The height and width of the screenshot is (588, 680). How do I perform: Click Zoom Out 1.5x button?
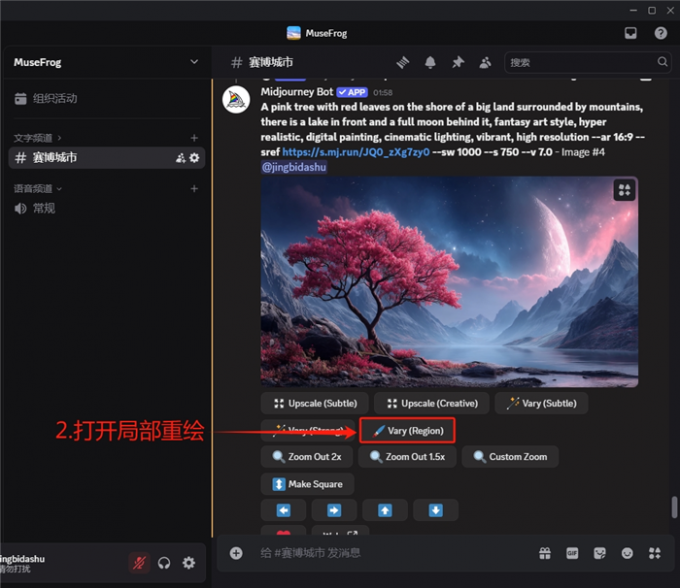pyautogui.click(x=407, y=457)
